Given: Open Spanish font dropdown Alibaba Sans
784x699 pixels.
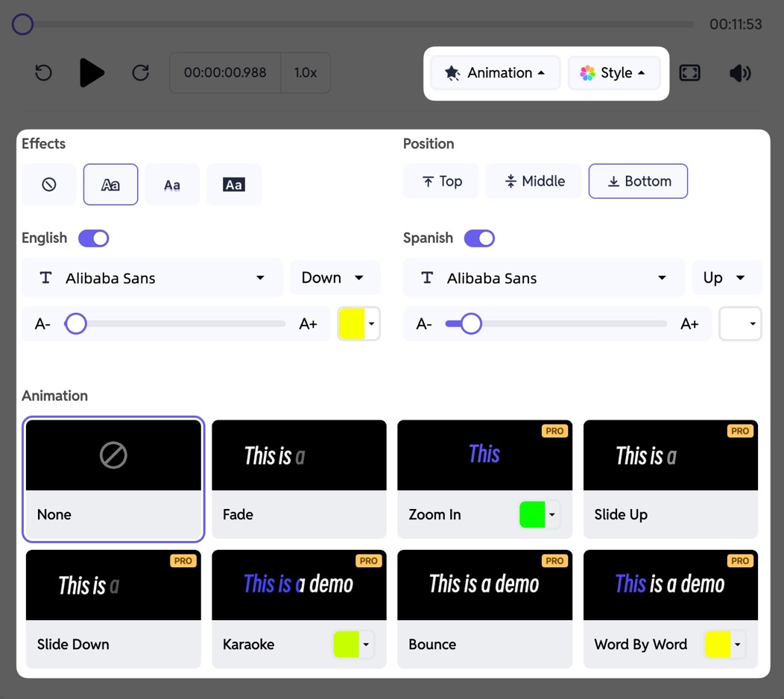Looking at the screenshot, I should 544,277.
